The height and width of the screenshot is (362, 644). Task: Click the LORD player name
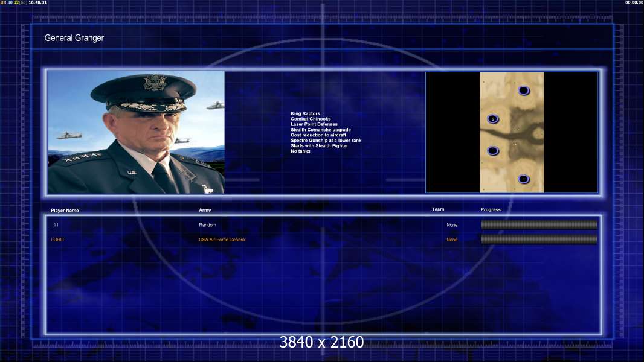(x=57, y=240)
